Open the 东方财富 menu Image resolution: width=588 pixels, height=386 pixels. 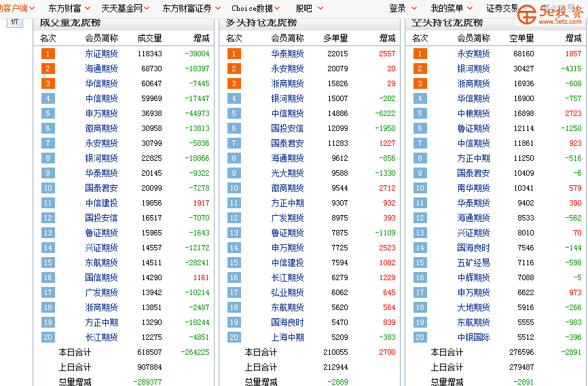[x=65, y=8]
